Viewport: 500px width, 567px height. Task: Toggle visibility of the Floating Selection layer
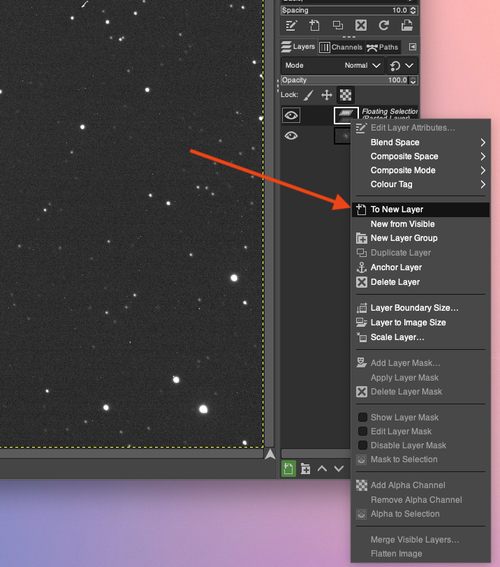tap(291, 115)
